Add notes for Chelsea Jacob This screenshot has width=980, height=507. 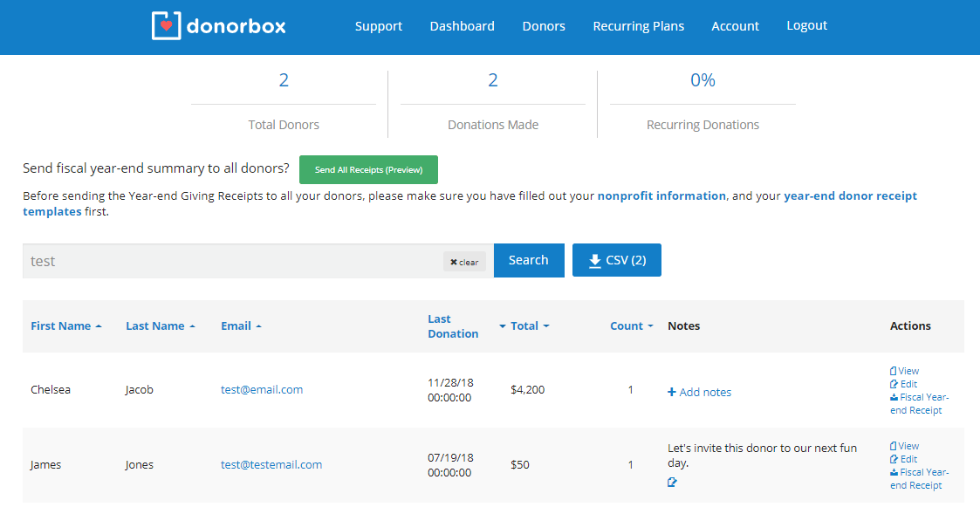pos(699,392)
